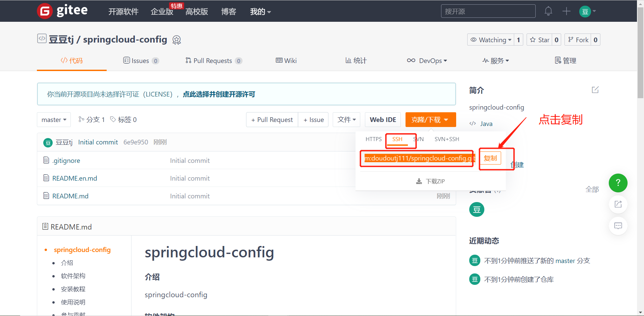Click the README.md file icon in file list
The height and width of the screenshot is (316, 644).
point(46,196)
